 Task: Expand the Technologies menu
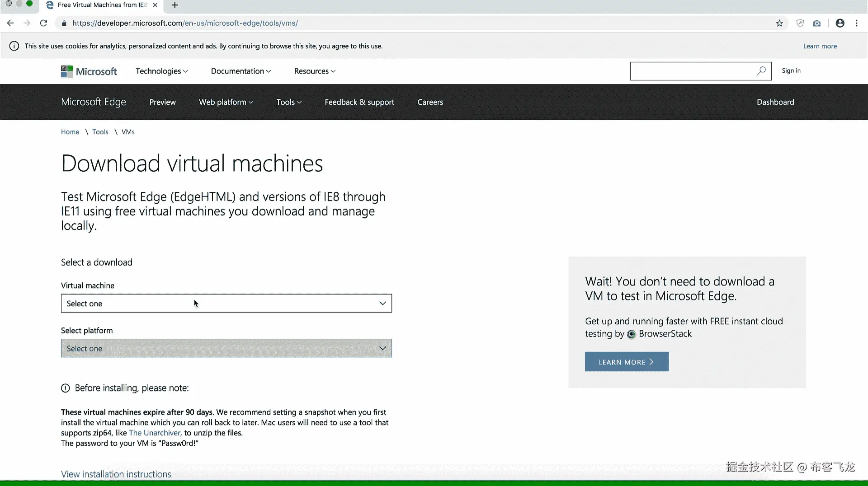point(162,71)
